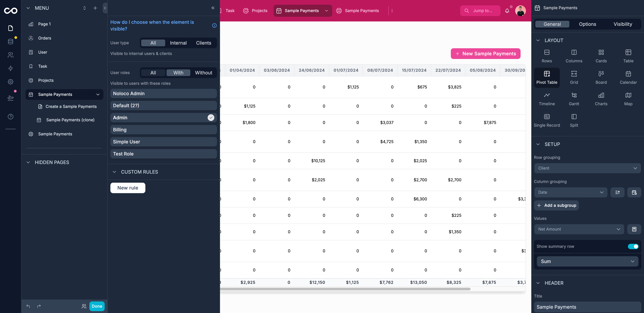Image resolution: width=644 pixels, height=313 pixels.
Task: Set user roles to Without
Action: coord(203,73)
